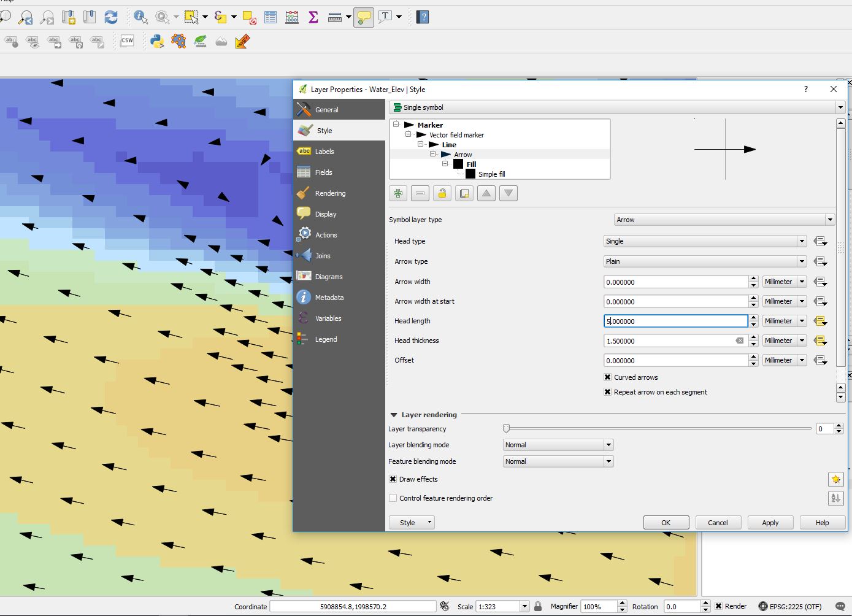Change the Arrow width unit dropdown

pyautogui.click(x=785, y=282)
